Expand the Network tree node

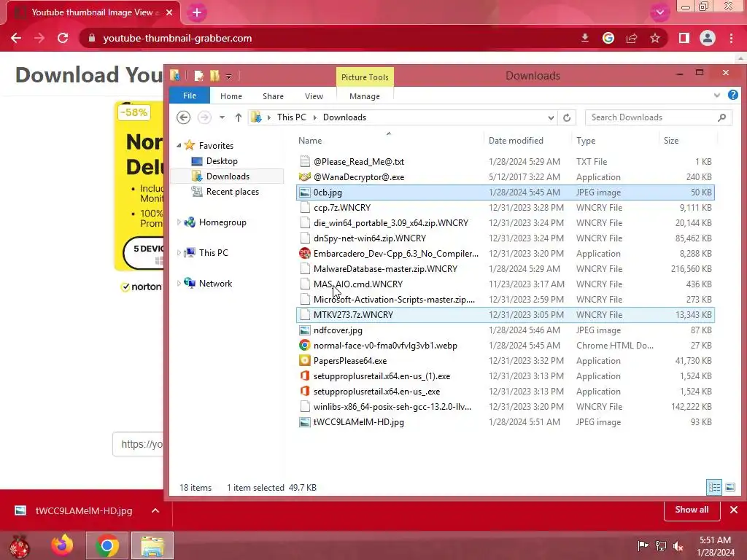tap(179, 284)
